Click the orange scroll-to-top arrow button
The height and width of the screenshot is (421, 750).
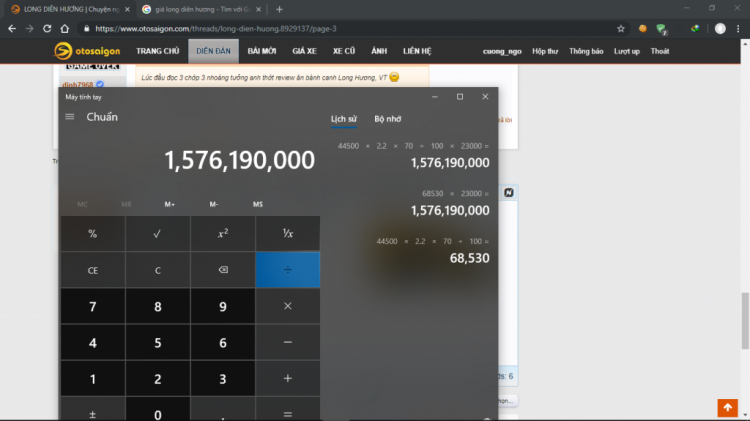point(728,408)
